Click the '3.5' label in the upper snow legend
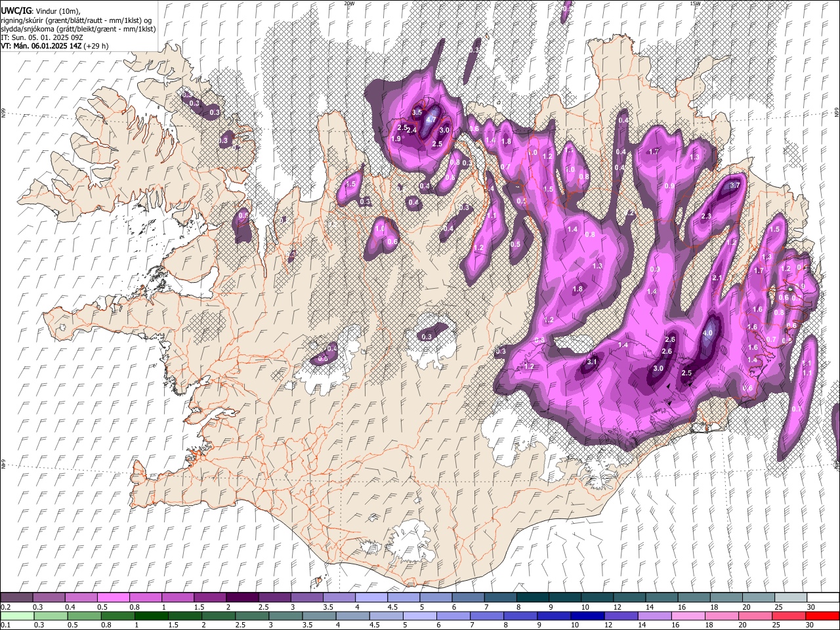The width and height of the screenshot is (840, 630). click(x=328, y=607)
